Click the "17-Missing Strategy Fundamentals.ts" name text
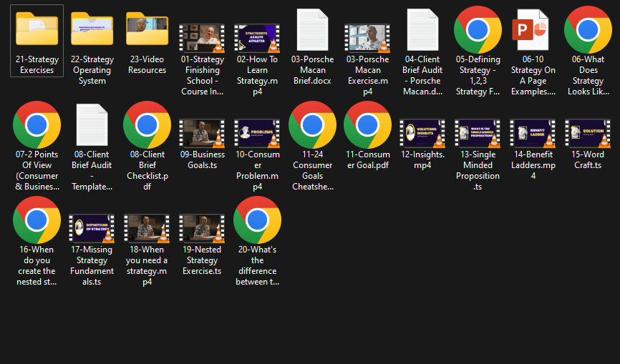This screenshot has width=620, height=364. tap(92, 266)
